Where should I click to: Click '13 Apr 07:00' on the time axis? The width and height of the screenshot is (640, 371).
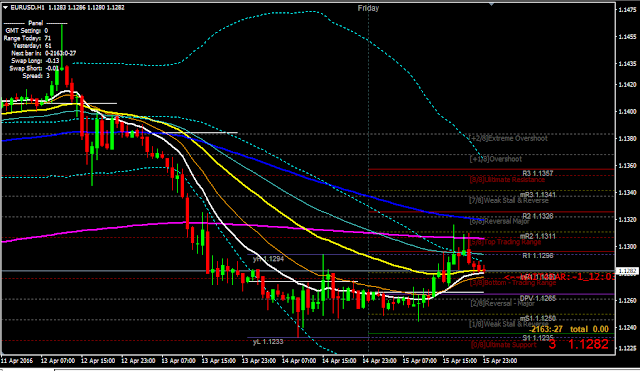(x=178, y=361)
